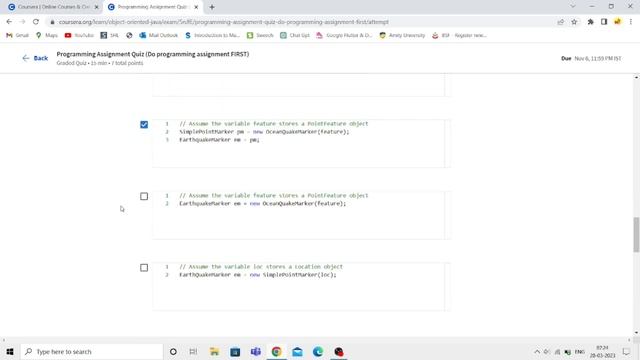The height and width of the screenshot is (360, 640).
Task: Share this page icon in address bar
Action: click(560, 22)
